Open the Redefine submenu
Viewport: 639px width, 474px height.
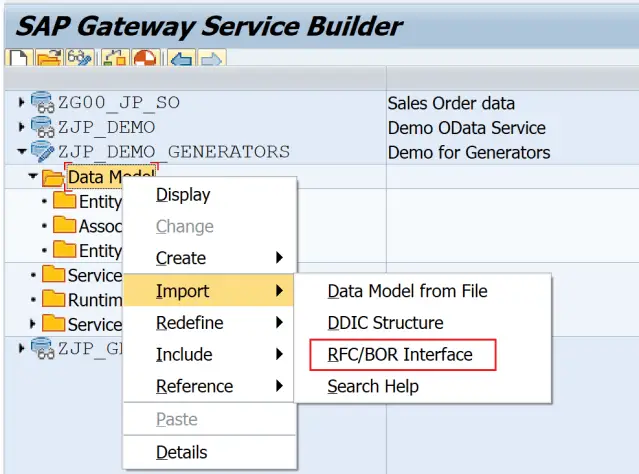[x=190, y=323]
